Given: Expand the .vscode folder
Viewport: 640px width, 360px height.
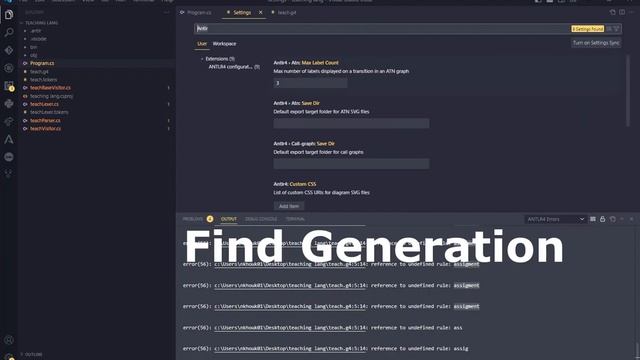Looking at the screenshot, I should [x=38, y=39].
